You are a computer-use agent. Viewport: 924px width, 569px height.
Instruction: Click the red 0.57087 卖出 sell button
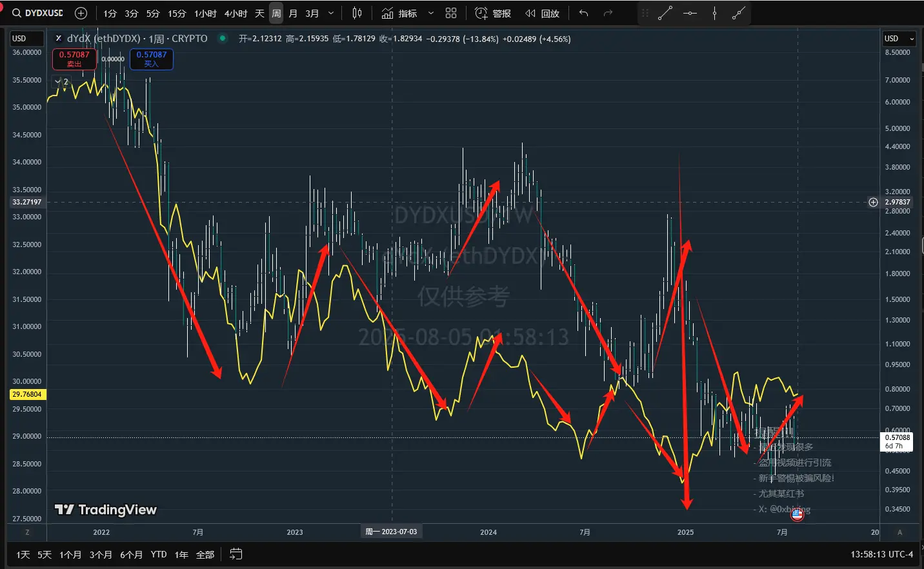(74, 59)
